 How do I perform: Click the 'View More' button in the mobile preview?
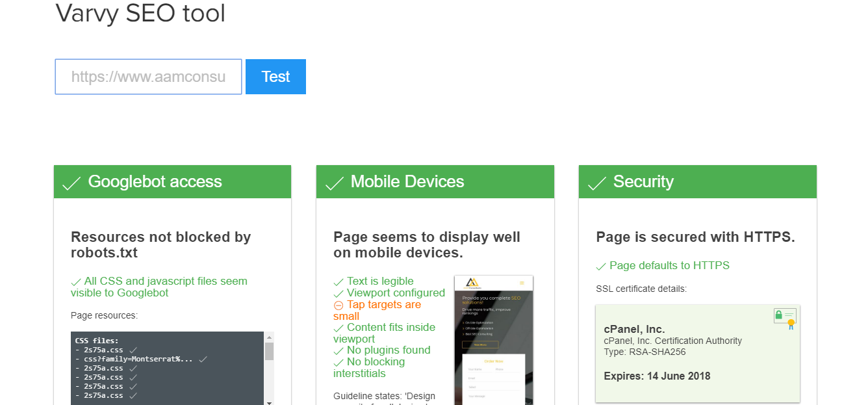(480, 345)
